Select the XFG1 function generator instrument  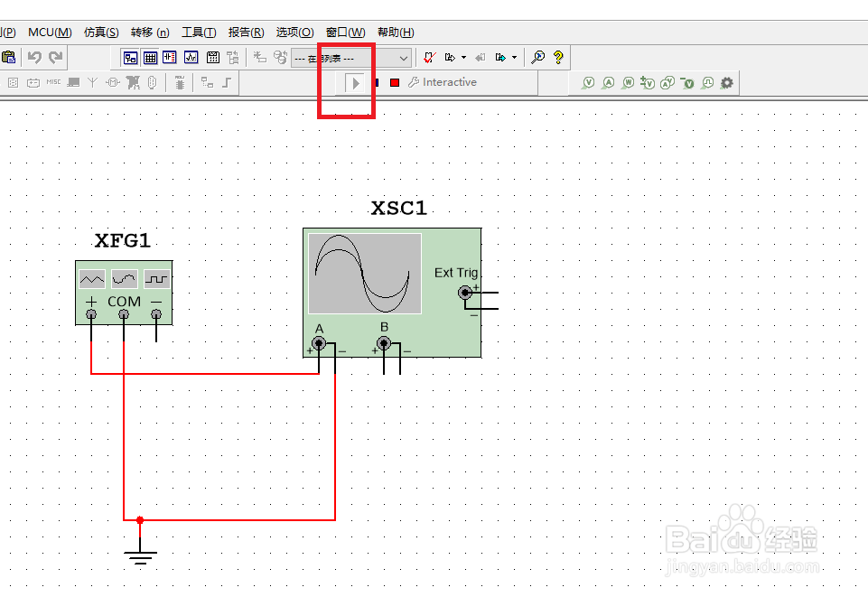click(x=124, y=293)
